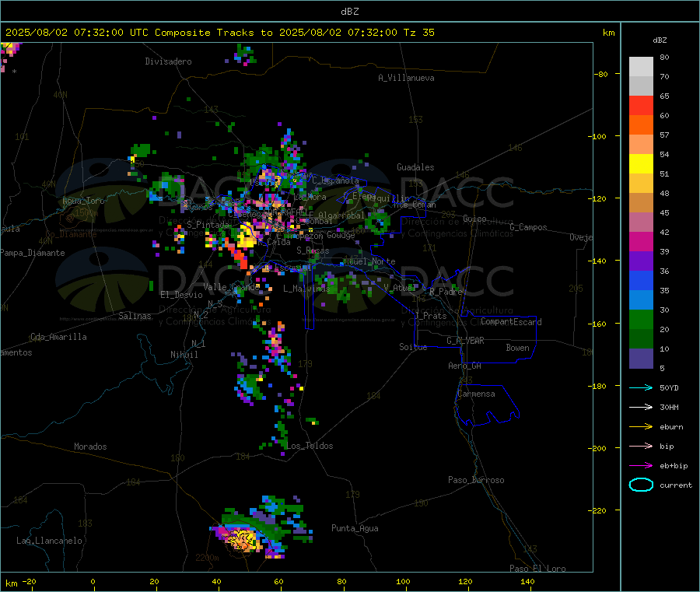Screen dimensions: 700x592
Task: Click the 'Tz 35' text in header
Action: (x=418, y=33)
